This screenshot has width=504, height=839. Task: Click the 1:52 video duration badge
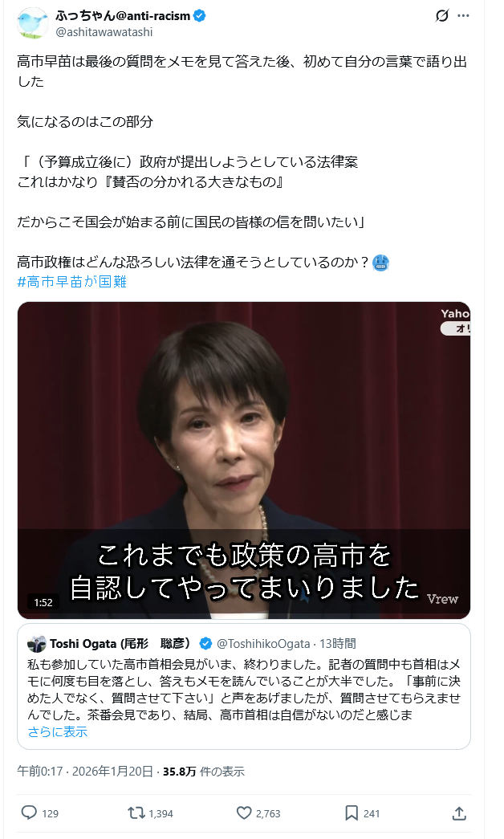(x=43, y=602)
